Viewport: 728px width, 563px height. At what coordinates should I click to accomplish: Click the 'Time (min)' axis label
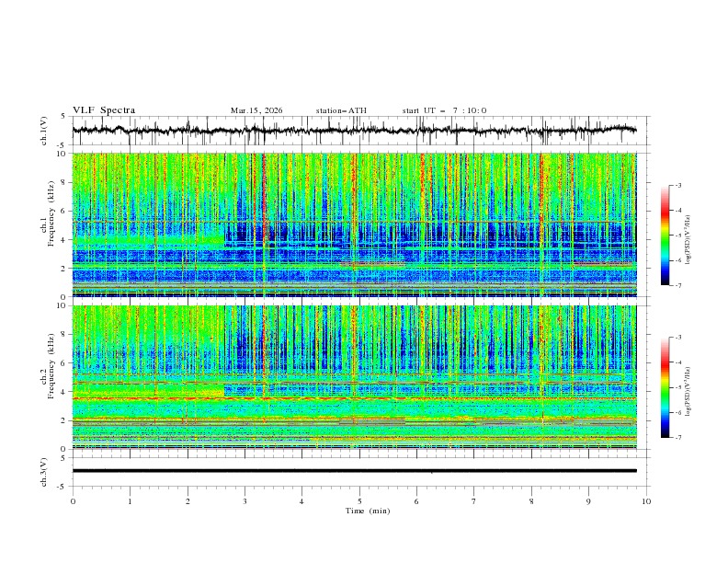pos(368,511)
